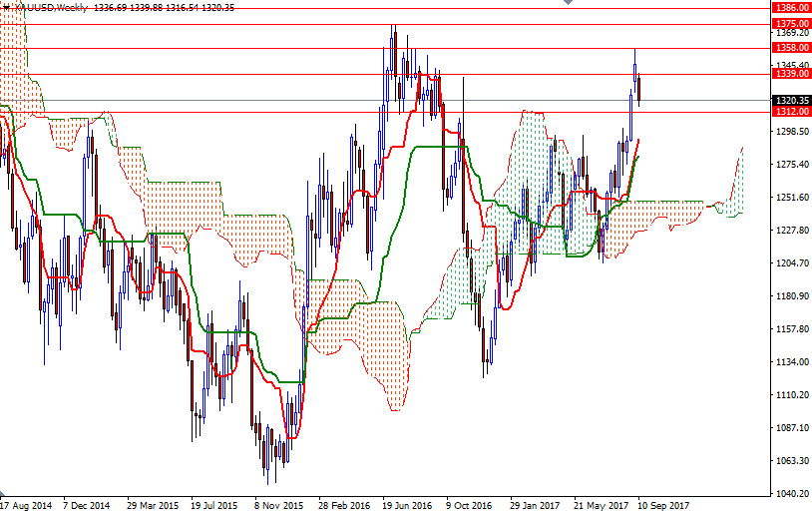
Task: Click the 17 Aug 2014 date label
Action: [26, 505]
